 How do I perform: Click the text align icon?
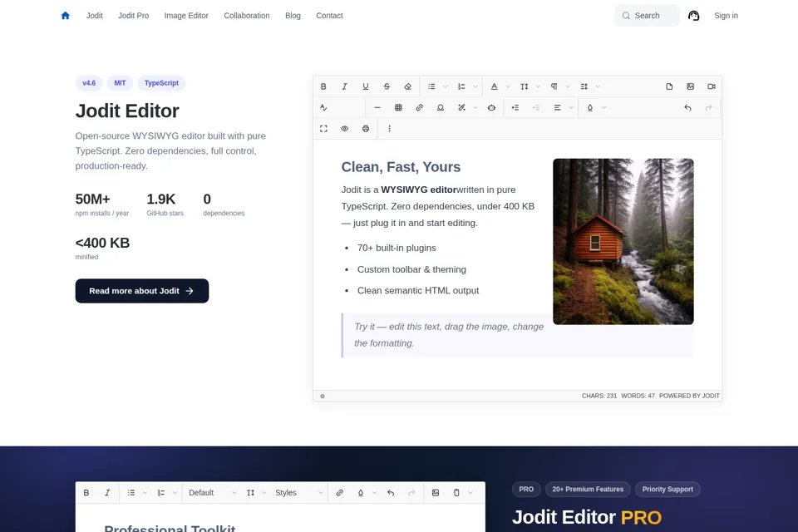(557, 107)
